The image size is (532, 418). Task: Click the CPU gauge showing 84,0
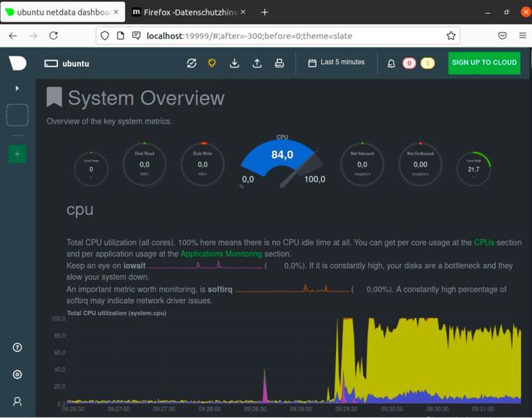coord(282,162)
